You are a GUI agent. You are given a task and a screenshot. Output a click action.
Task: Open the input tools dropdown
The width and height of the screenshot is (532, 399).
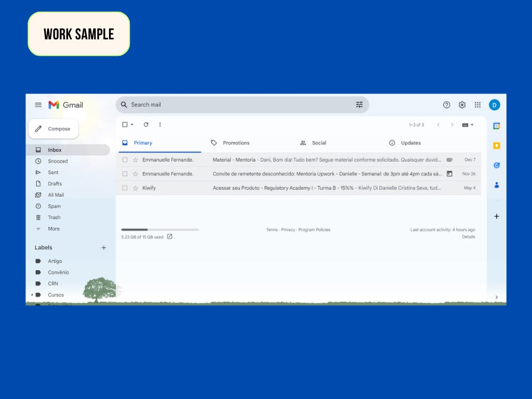pyautogui.click(x=468, y=125)
